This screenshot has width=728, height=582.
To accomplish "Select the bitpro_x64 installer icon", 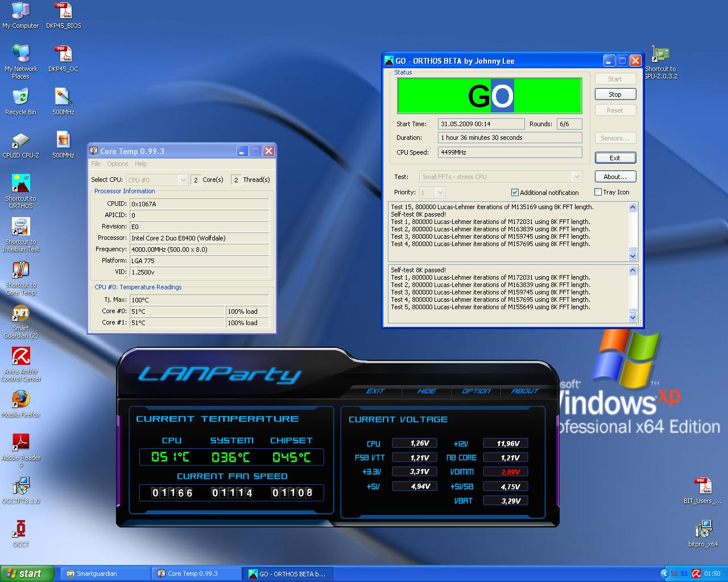I will click(703, 534).
